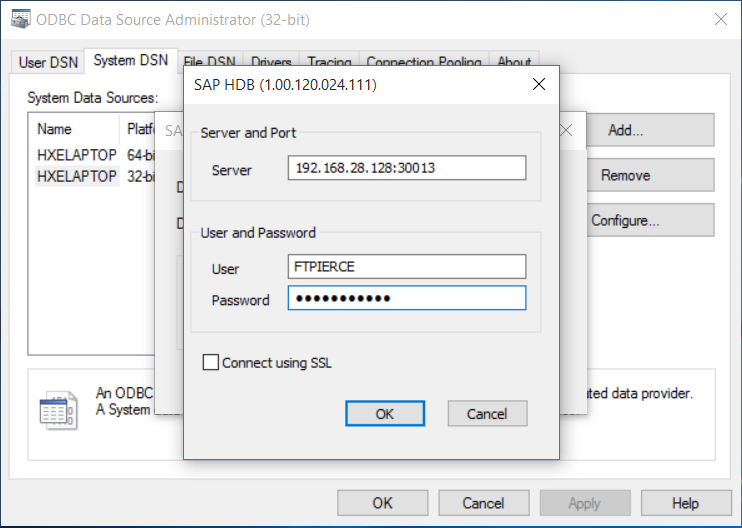
Task: Cancel the SAP HDB dialog
Action: [x=487, y=414]
